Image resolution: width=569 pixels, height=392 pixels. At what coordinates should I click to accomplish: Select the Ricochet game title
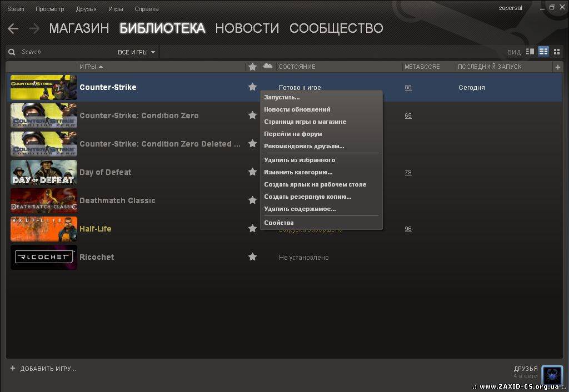click(97, 257)
